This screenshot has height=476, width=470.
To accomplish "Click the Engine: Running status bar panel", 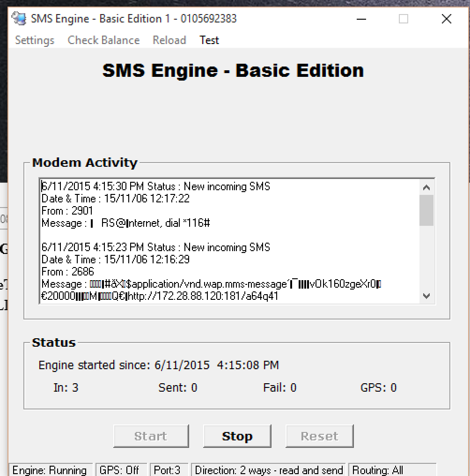I will 50,470.
